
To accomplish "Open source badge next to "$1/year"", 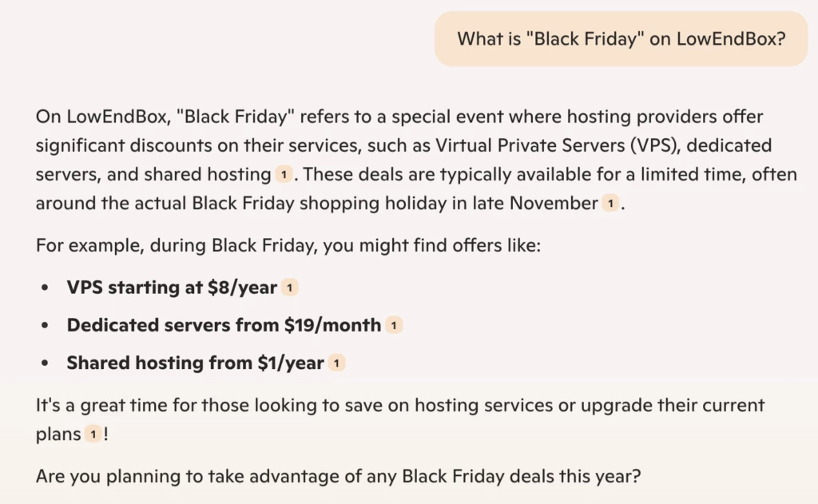I will 337,363.
